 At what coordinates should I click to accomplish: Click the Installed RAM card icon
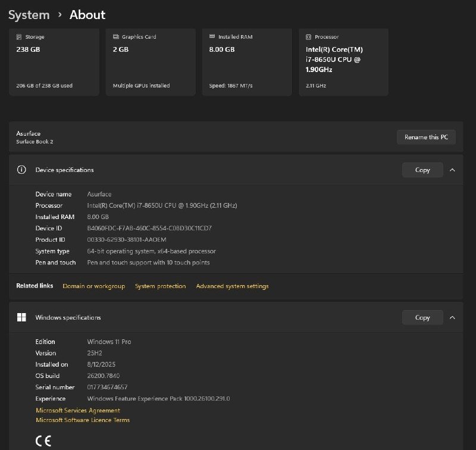coord(212,36)
